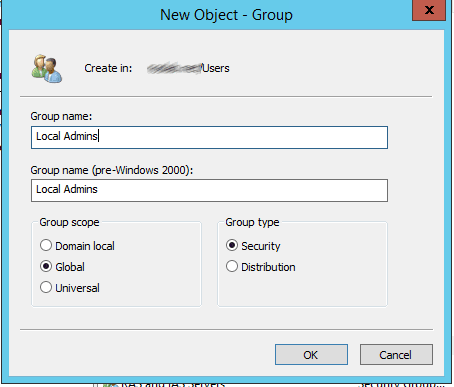This screenshot has width=454, height=387.
Task: Switch group type to Distribution
Action: point(261,267)
